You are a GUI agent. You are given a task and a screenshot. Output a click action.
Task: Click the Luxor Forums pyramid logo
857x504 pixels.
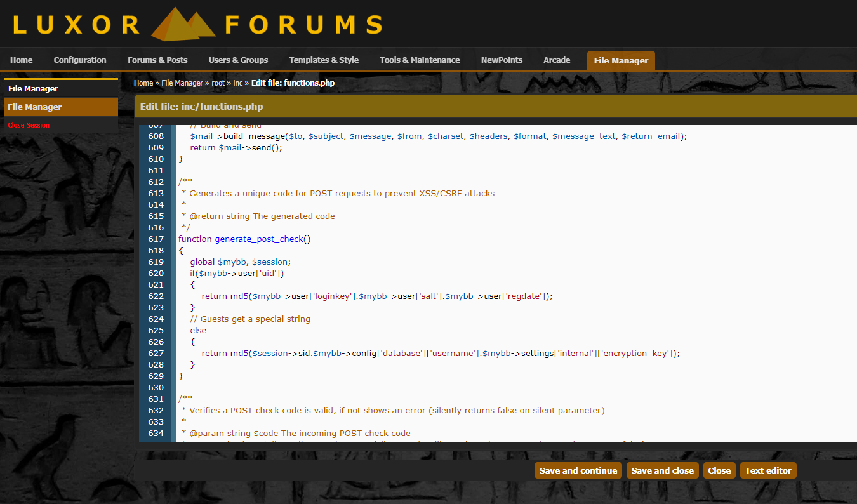(183, 23)
